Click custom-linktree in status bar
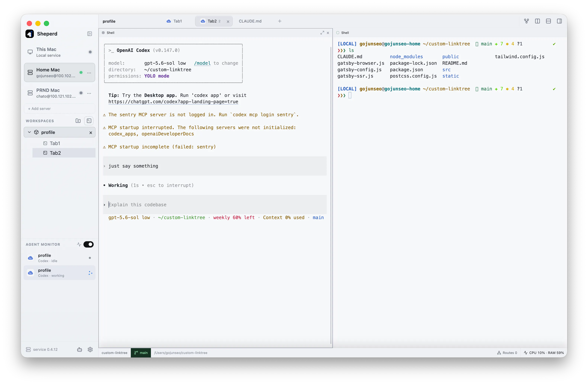The height and width of the screenshot is (385, 588). click(x=114, y=353)
